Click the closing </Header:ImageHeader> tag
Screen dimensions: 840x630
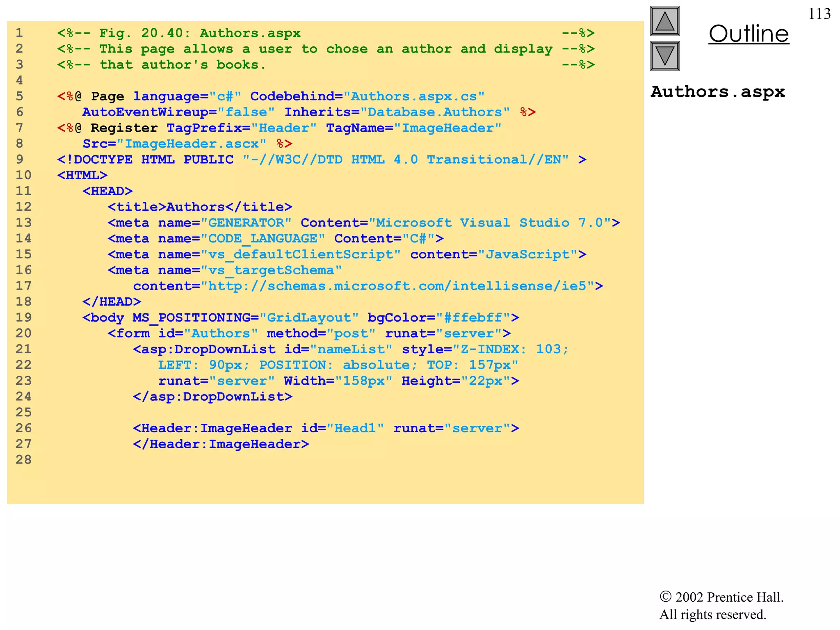point(221,444)
